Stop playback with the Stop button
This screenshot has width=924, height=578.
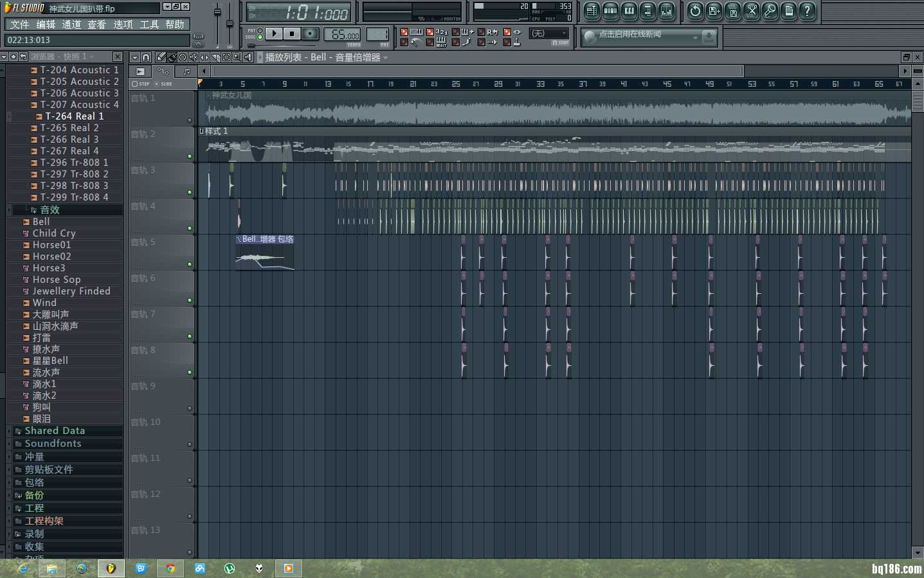291,33
